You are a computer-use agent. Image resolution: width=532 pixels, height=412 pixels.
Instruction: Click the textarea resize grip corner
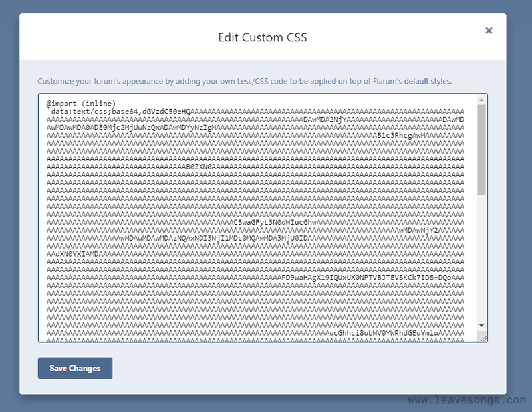coord(483,338)
